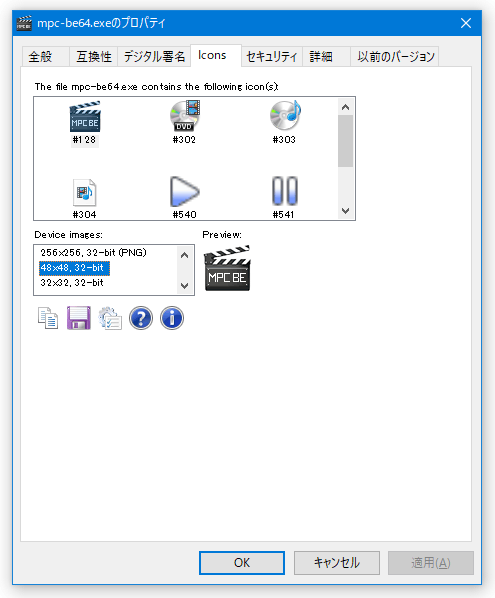Select the MPC BE clapperboard icon #128
The image size is (495, 598).
tap(85, 116)
